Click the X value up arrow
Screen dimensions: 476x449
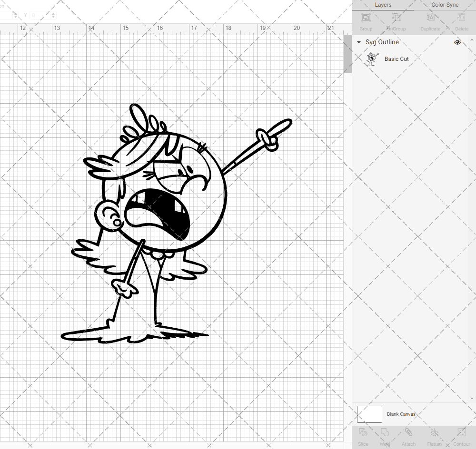point(15,14)
